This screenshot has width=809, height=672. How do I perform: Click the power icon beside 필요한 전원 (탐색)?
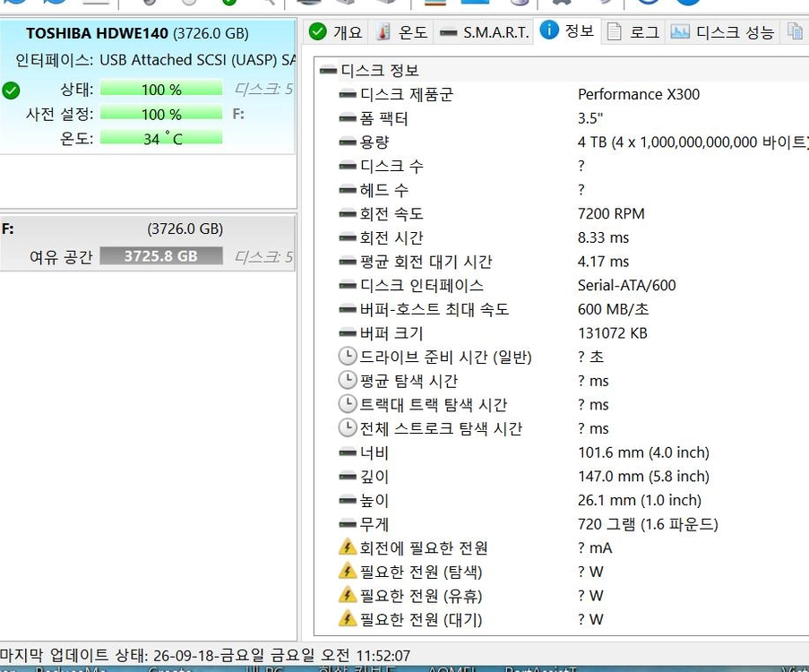[348, 571]
